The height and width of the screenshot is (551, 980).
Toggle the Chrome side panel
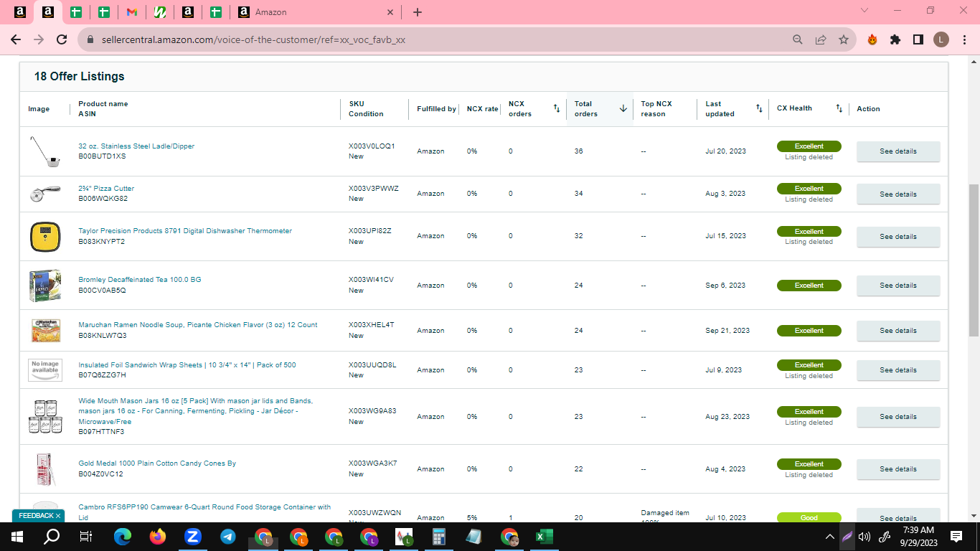[918, 40]
